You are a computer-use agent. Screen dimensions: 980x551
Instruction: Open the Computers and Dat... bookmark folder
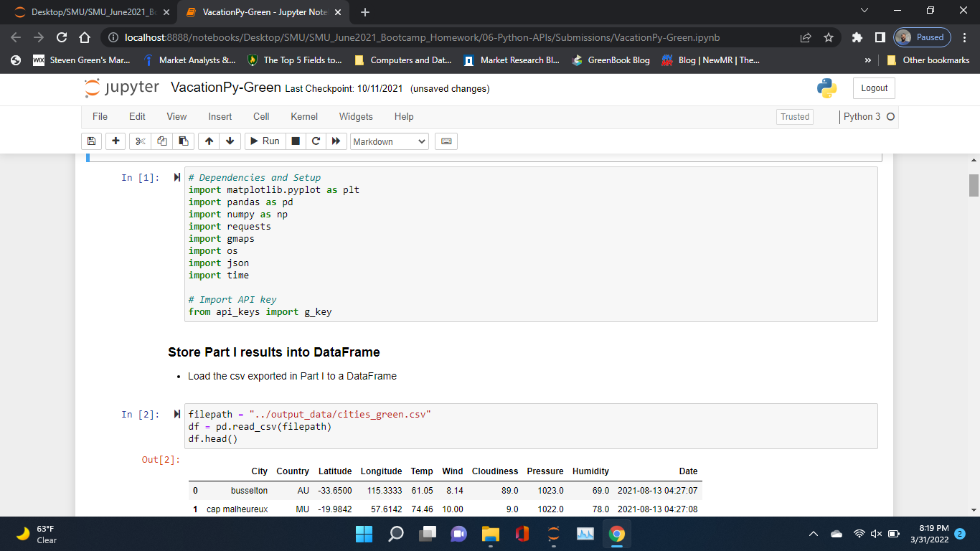402,60
